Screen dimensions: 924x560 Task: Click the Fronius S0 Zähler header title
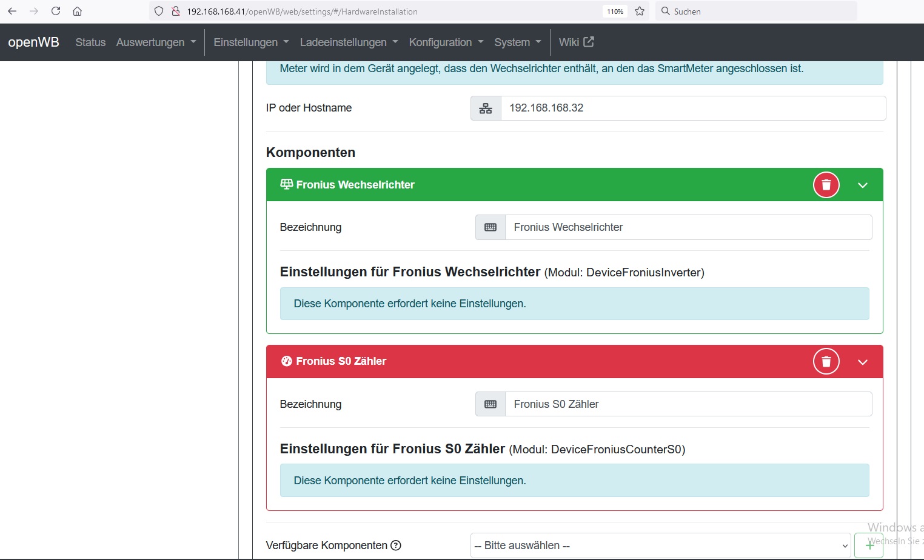point(341,361)
